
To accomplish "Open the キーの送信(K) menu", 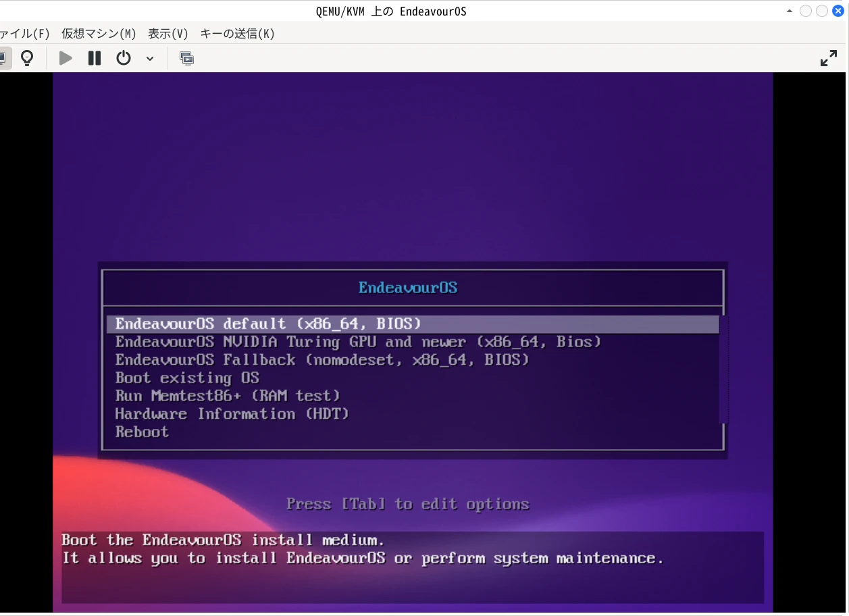I will click(x=238, y=33).
